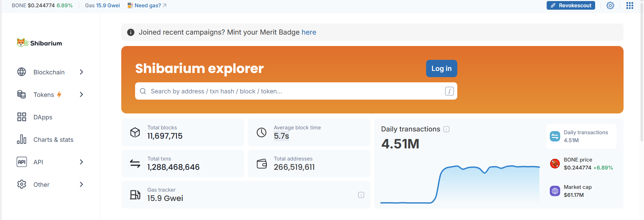Follow the 'here' Merit Badge link

click(x=309, y=32)
